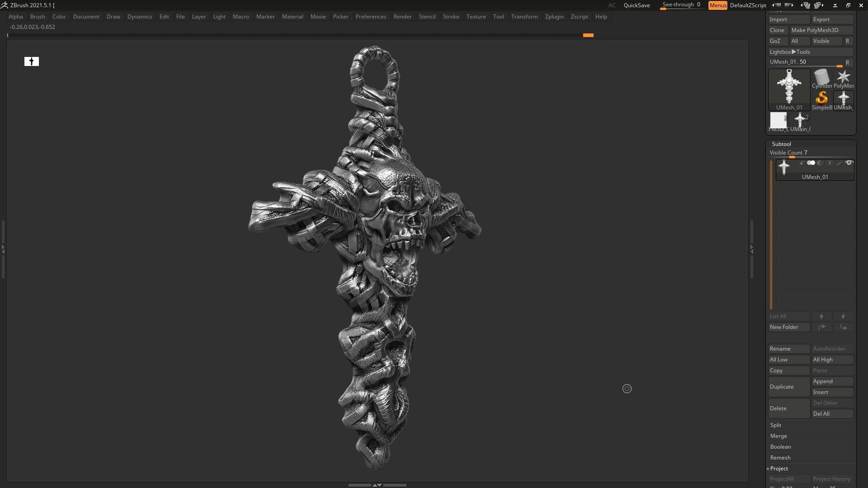Open the Alpha menu
The width and height of the screenshot is (868, 488).
tap(16, 17)
